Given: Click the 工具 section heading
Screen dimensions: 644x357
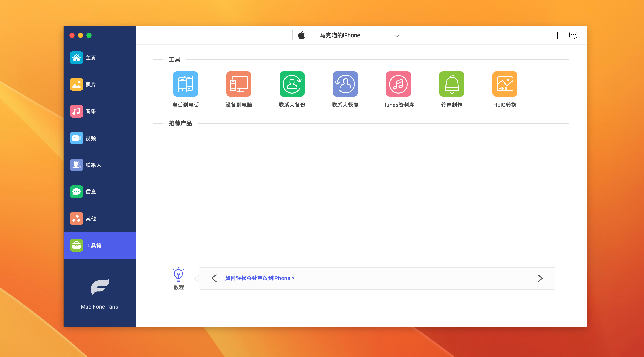Looking at the screenshot, I should click(174, 59).
